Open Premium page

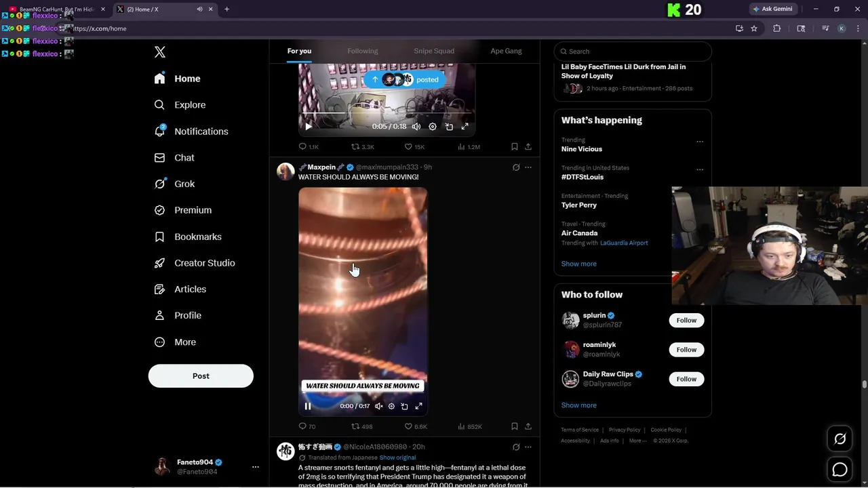pos(183,210)
